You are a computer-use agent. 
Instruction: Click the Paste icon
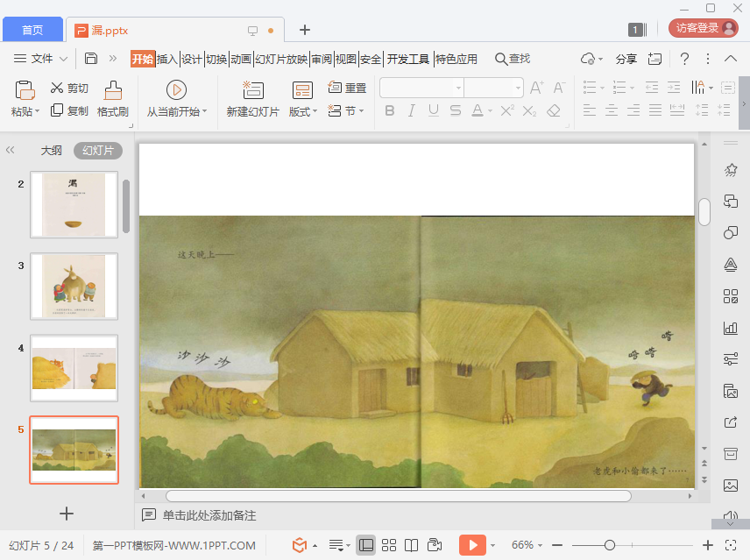25,90
